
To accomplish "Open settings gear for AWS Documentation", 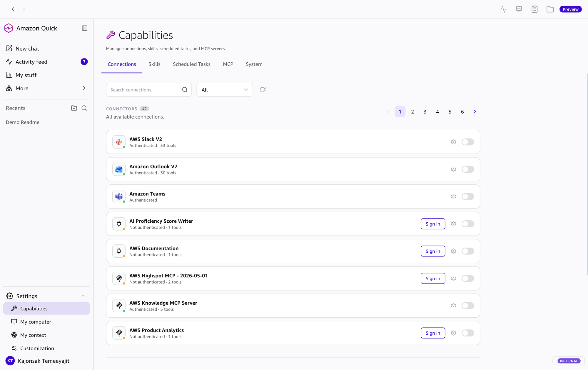I will 453,251.
